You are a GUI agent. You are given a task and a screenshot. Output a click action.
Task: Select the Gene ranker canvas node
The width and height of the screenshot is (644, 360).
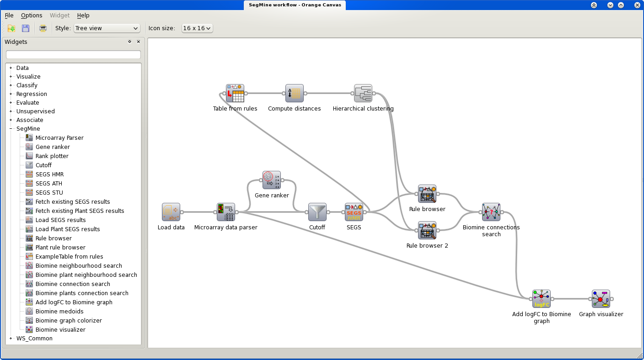pos(272,180)
